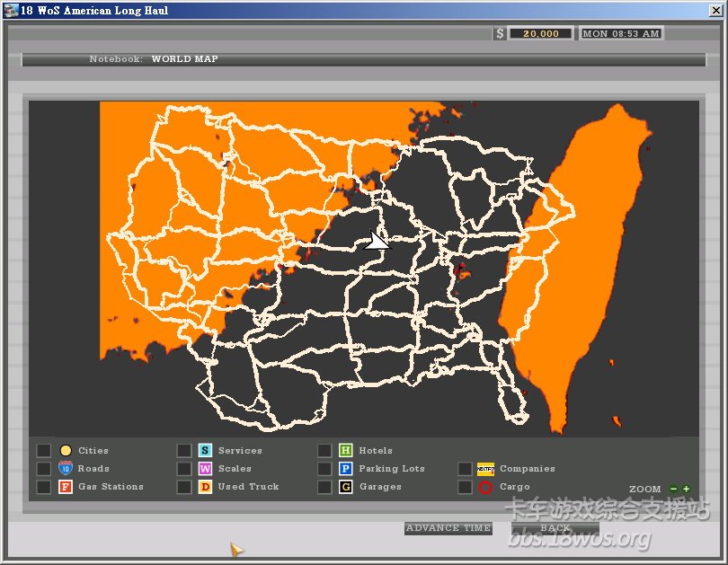This screenshot has width=728, height=565.
Task: Zoom out map with minus button
Action: click(x=674, y=490)
